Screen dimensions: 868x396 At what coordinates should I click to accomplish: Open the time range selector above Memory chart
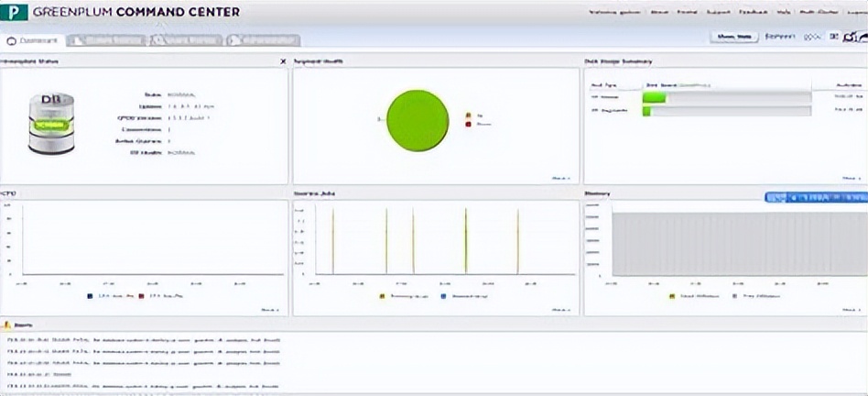pos(813,197)
